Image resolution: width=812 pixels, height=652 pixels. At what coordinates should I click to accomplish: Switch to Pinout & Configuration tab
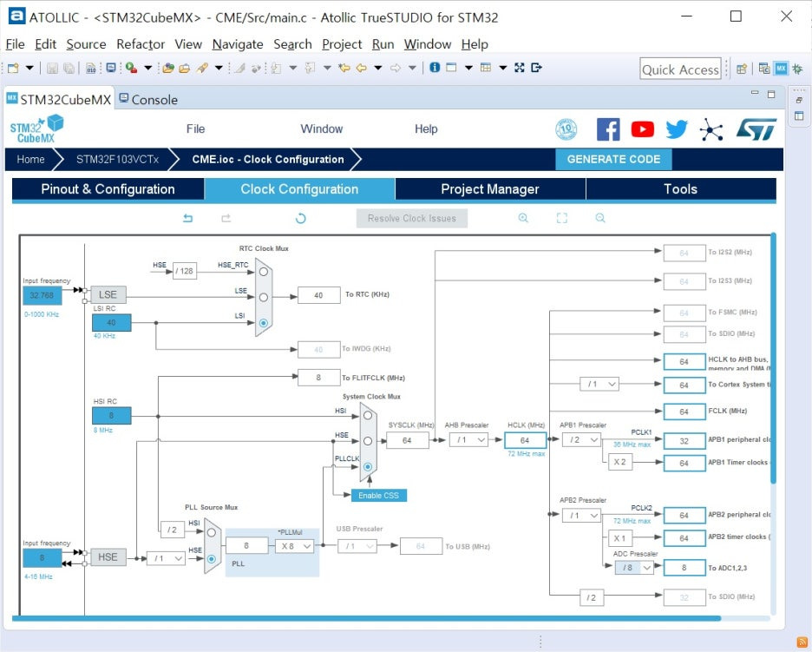pyautogui.click(x=108, y=189)
